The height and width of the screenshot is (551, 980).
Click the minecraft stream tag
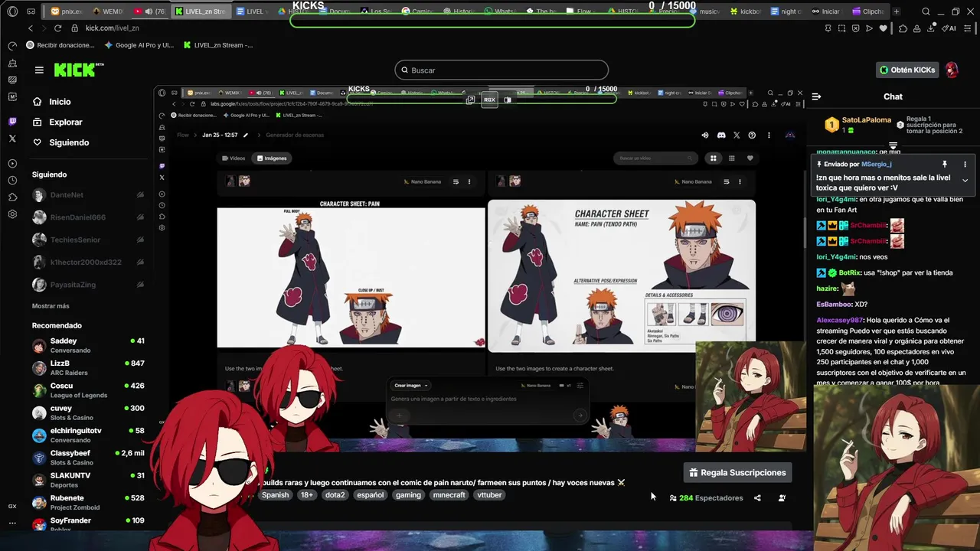click(x=449, y=495)
